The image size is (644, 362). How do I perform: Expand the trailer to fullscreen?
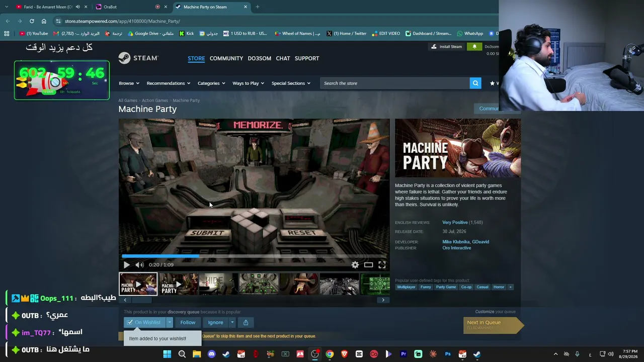pyautogui.click(x=382, y=265)
